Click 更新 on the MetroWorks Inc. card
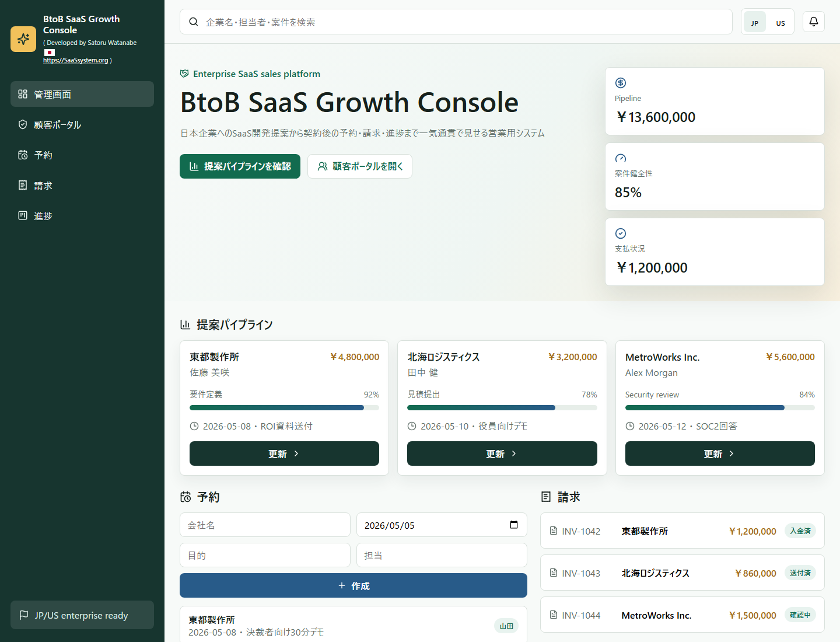This screenshot has width=840, height=642. click(x=720, y=453)
